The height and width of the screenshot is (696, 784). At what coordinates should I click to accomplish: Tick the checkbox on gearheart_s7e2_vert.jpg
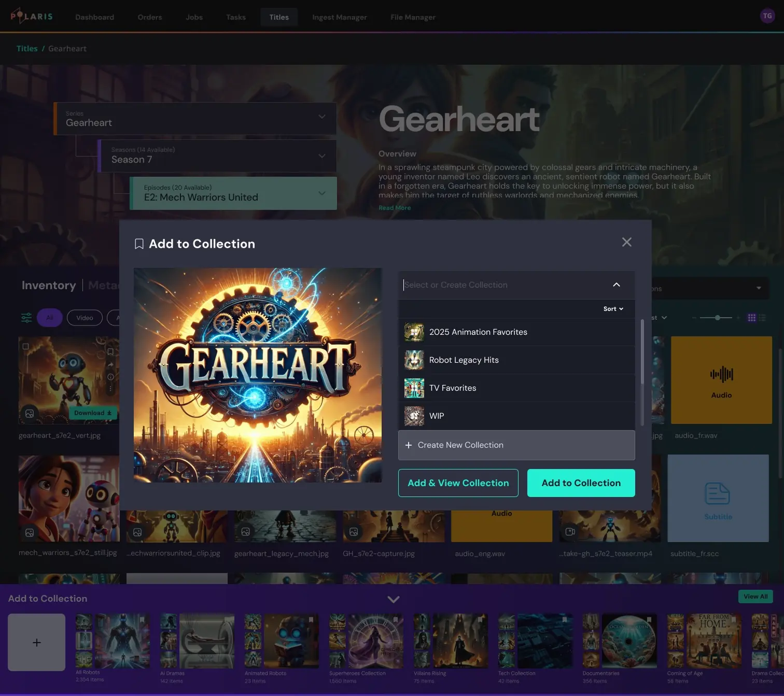click(x=25, y=346)
